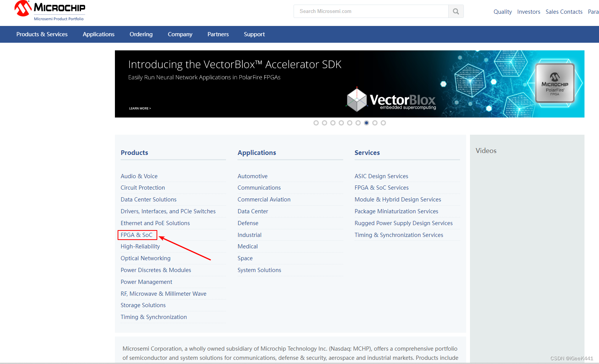
Task: Click the Videos panel heading
Action: coord(486,151)
